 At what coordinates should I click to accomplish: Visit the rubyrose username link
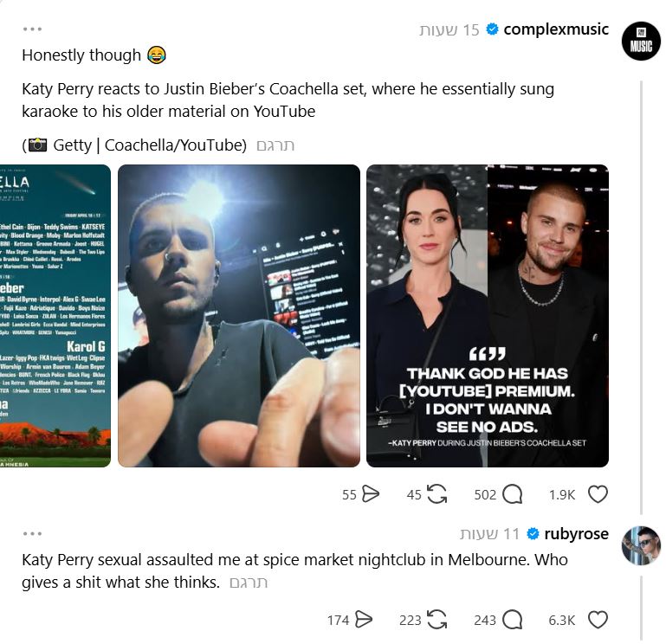(x=576, y=533)
